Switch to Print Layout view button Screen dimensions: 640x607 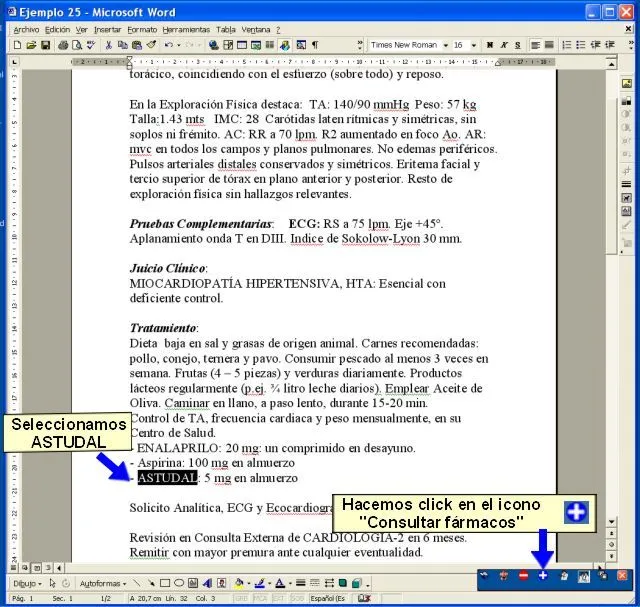[37, 568]
